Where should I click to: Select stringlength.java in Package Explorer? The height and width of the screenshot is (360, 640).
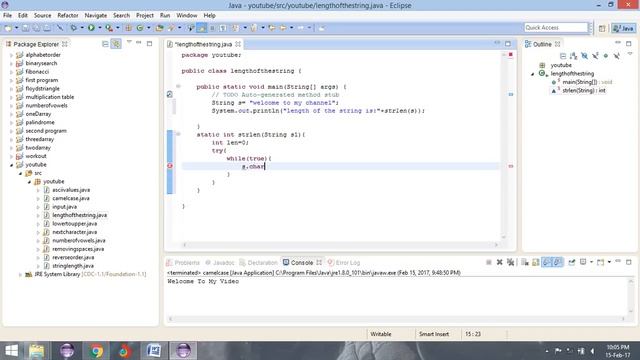[73, 266]
